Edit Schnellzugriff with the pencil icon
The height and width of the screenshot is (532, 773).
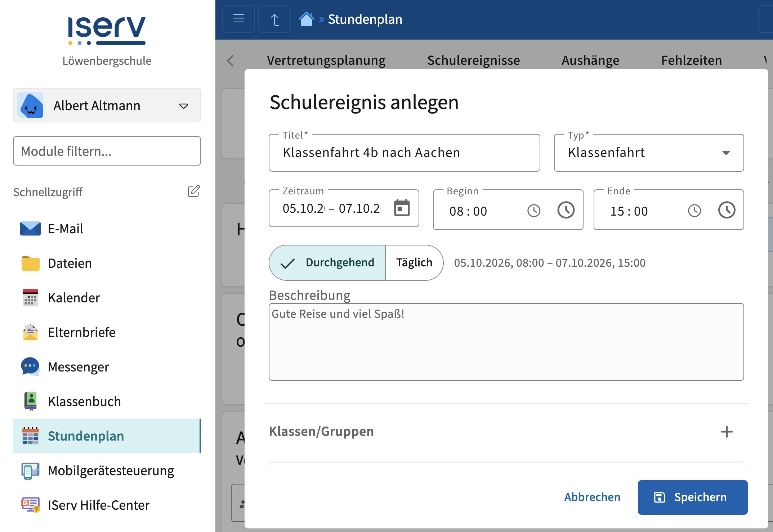coord(194,191)
